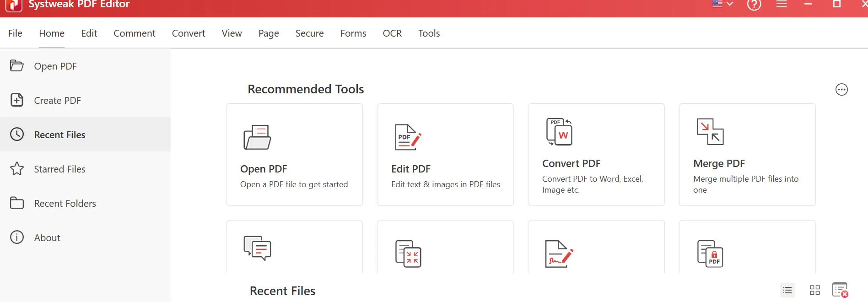The height and width of the screenshot is (302, 868).
Task: Click the About info icon
Action: [x=17, y=237]
